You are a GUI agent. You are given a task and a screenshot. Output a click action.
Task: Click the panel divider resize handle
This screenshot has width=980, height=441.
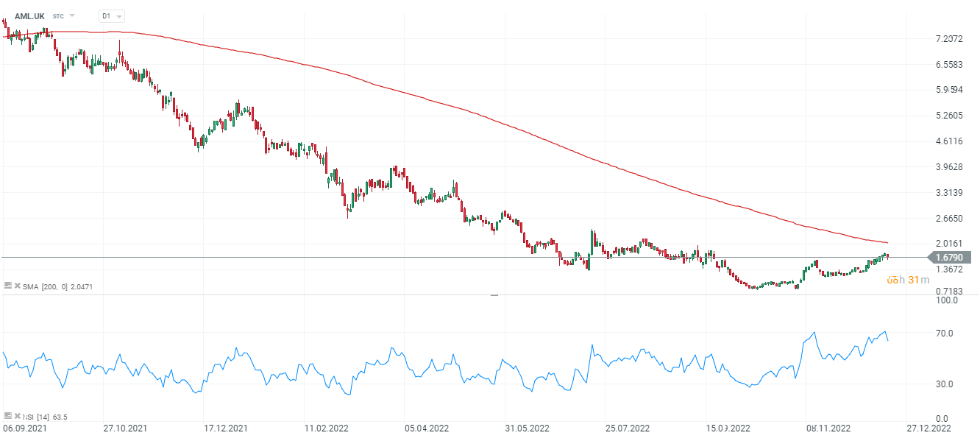point(494,294)
